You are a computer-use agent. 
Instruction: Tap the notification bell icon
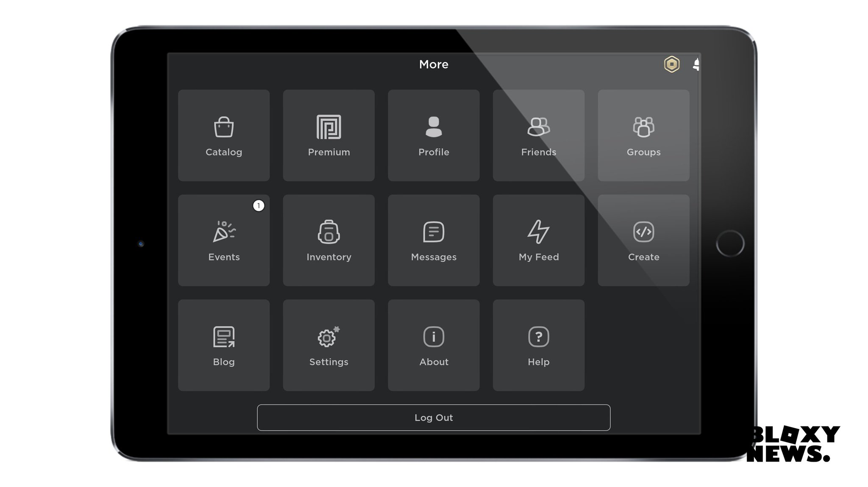click(695, 64)
